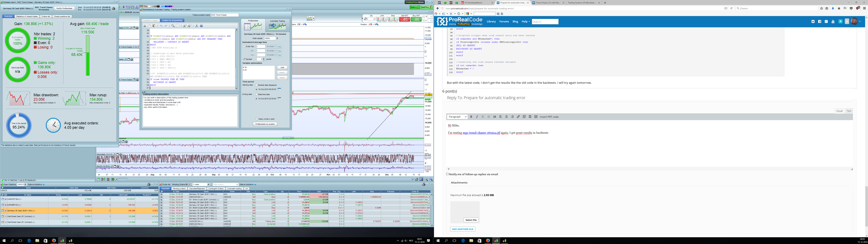The image size is (868, 244).
Task: Click the insert link icon in reply toolbar
Action: (x=518, y=117)
